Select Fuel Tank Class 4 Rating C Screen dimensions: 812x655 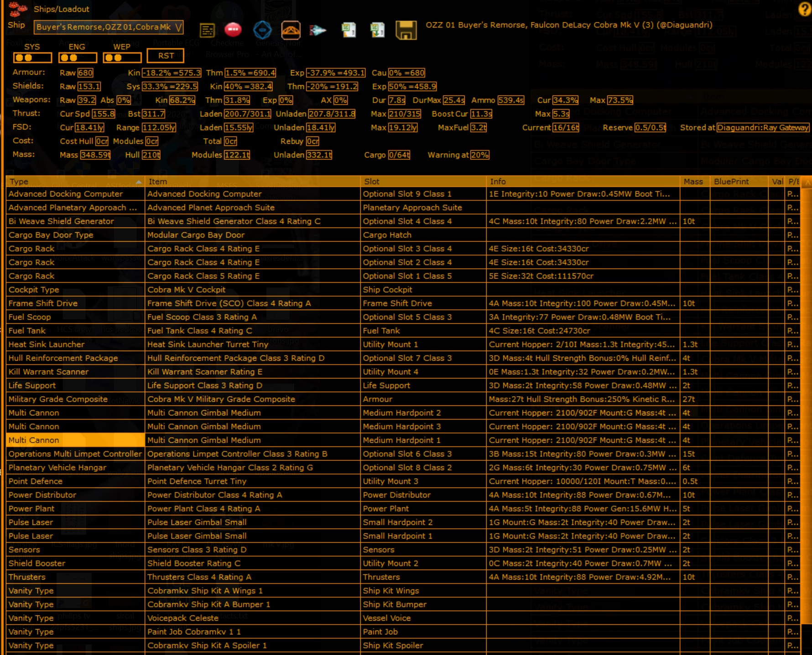click(252, 331)
